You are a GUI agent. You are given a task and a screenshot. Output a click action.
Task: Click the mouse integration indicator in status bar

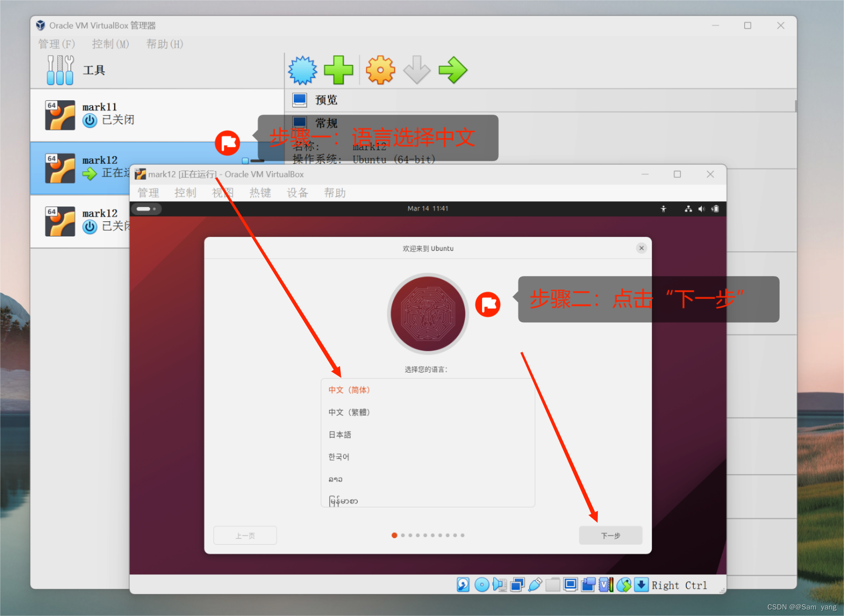coord(624,585)
